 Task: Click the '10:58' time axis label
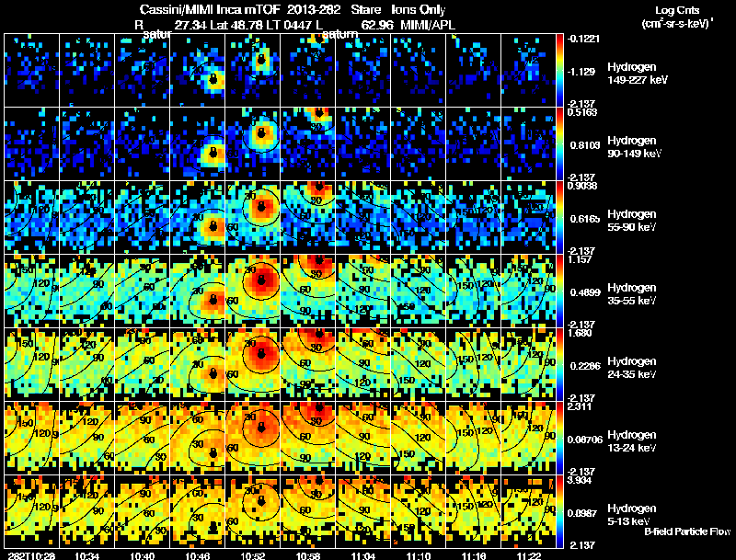[308, 555]
